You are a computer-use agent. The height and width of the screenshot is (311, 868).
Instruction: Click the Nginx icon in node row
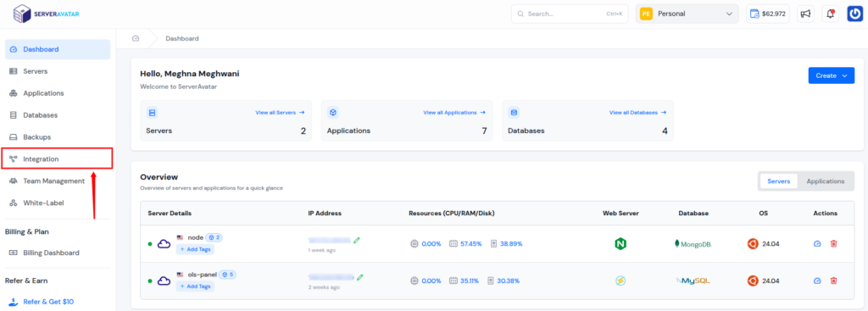(620, 243)
